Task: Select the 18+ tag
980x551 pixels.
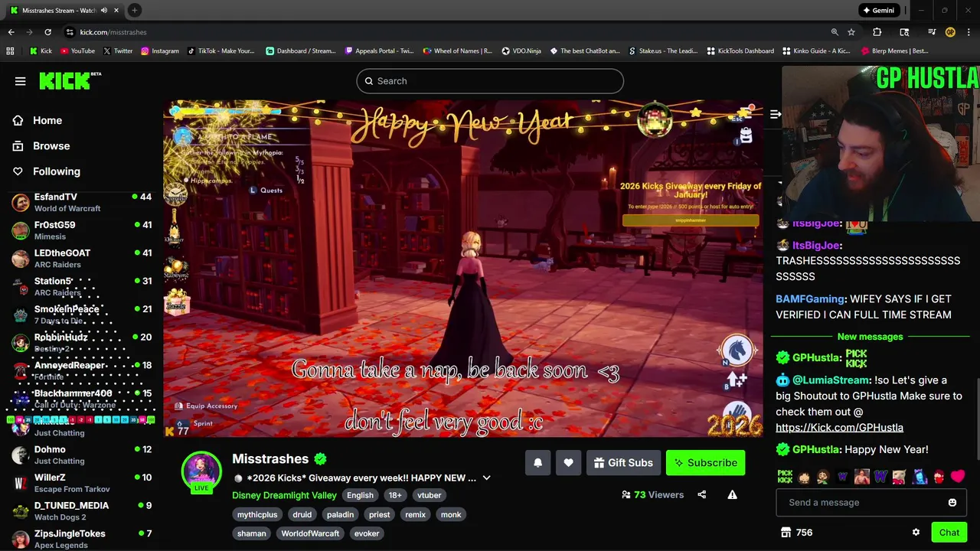Action: point(395,495)
